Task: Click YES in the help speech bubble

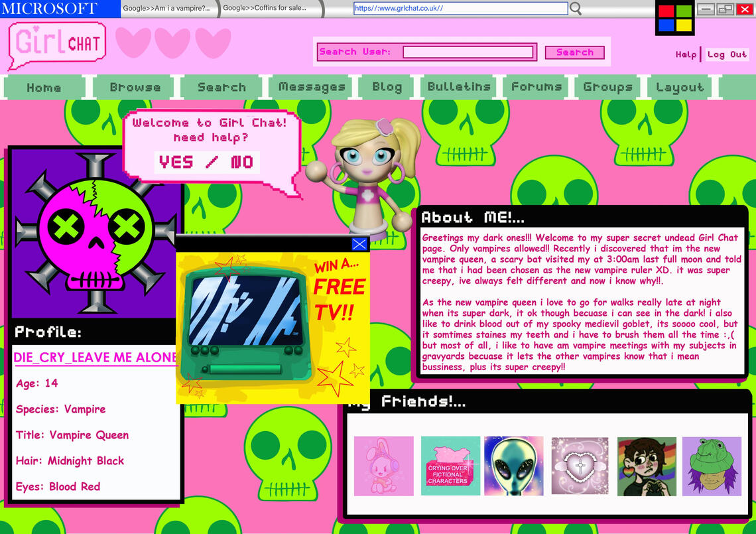Action: (x=176, y=163)
